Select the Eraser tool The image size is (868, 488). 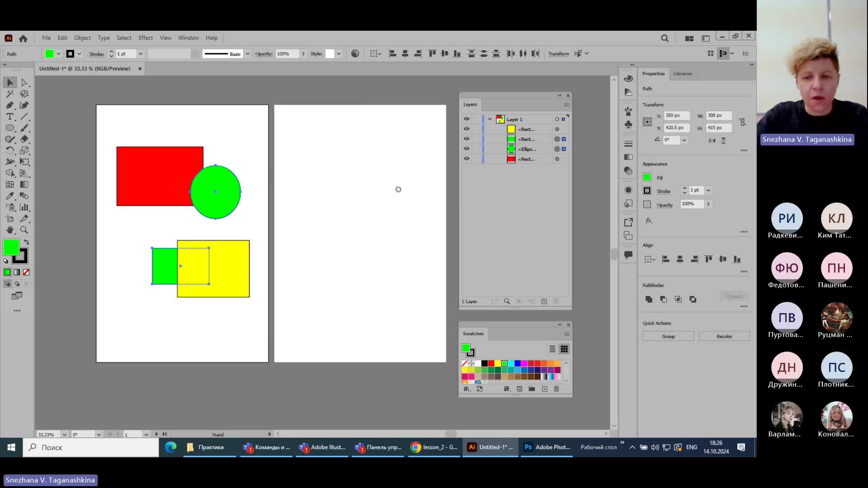coord(24,139)
